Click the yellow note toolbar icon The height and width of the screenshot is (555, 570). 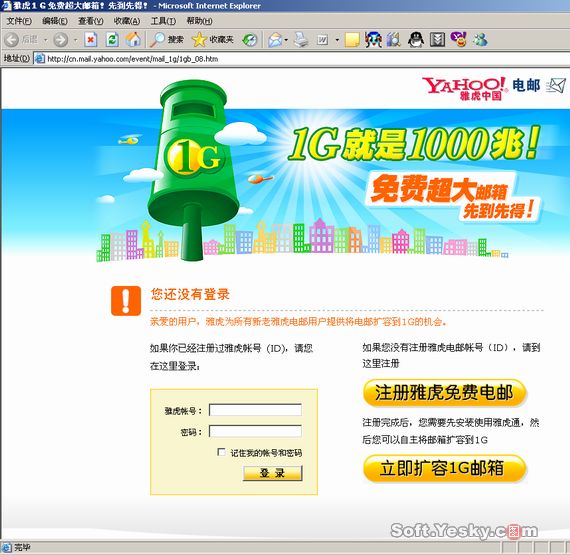(352, 40)
